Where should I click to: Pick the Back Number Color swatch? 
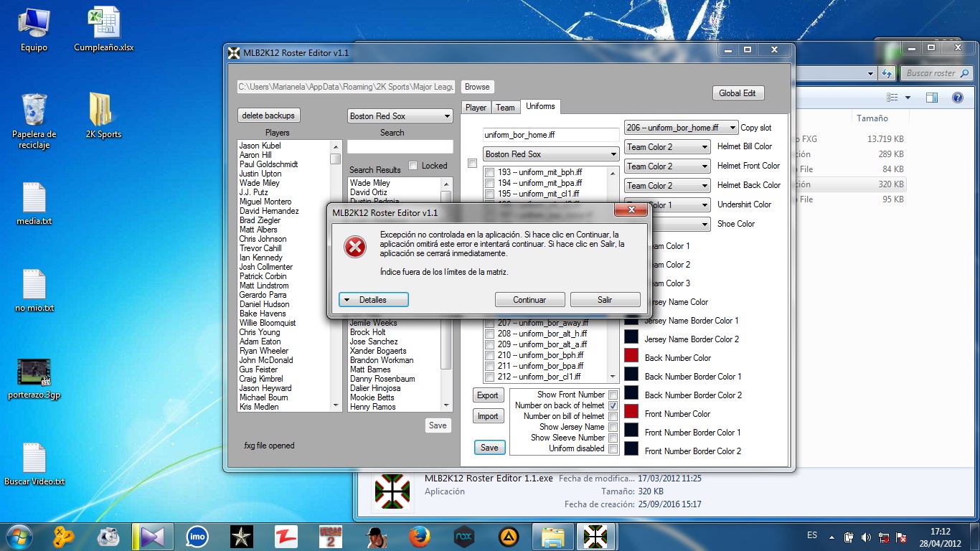[631, 355]
